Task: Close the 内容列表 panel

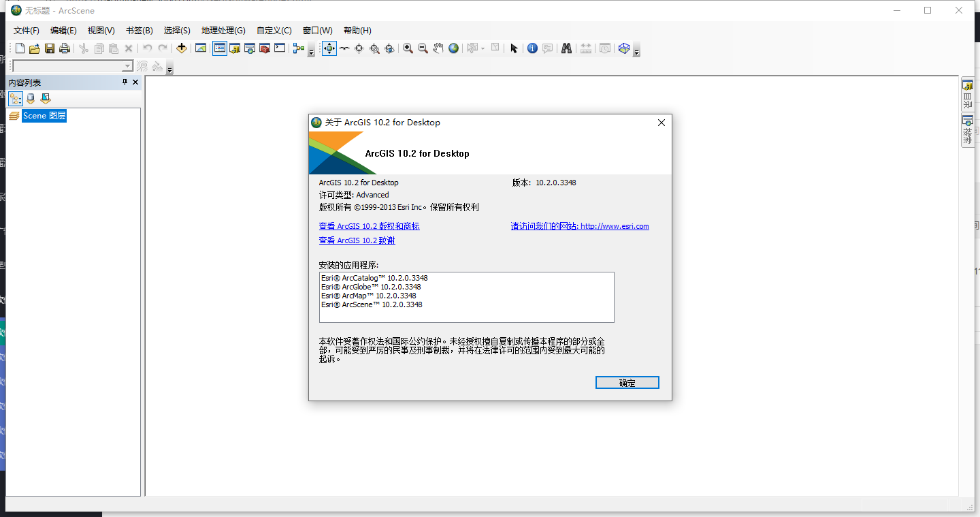Action: coord(135,82)
